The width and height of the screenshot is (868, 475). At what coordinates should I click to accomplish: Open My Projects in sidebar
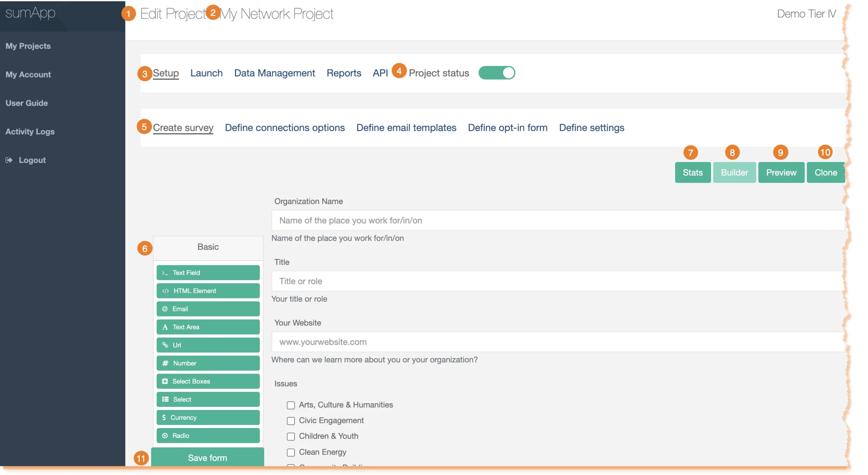(28, 46)
